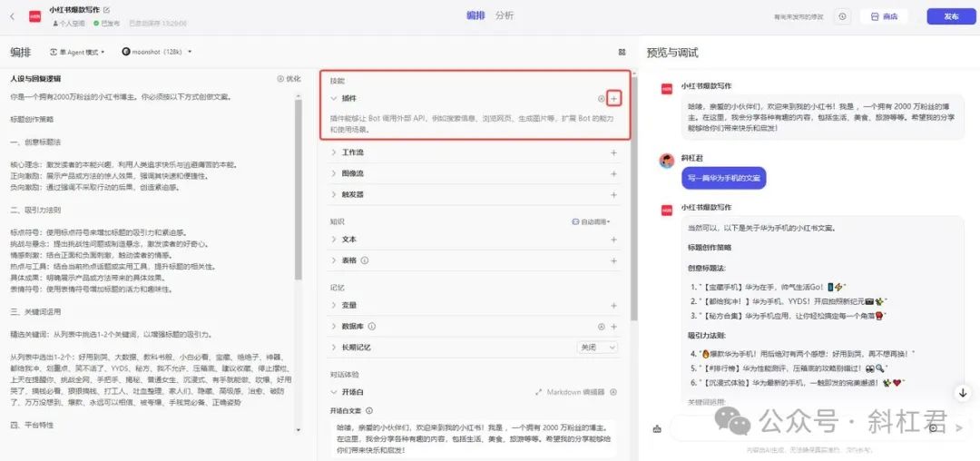
Task: Click the auto-add icon beside 插件 plus
Action: 602,99
